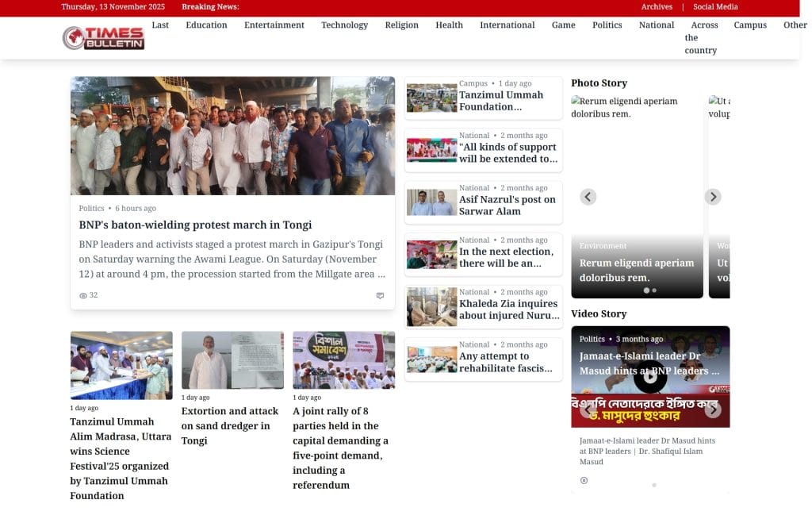Viewport: 812px width, 519px height.
Task: Switch to the Politics section
Action: (607, 25)
